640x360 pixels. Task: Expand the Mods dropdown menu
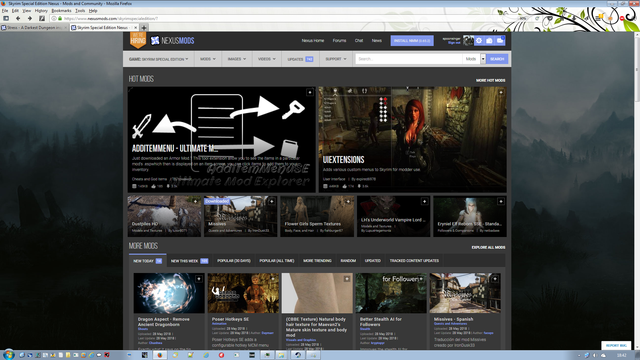[x=208, y=59]
